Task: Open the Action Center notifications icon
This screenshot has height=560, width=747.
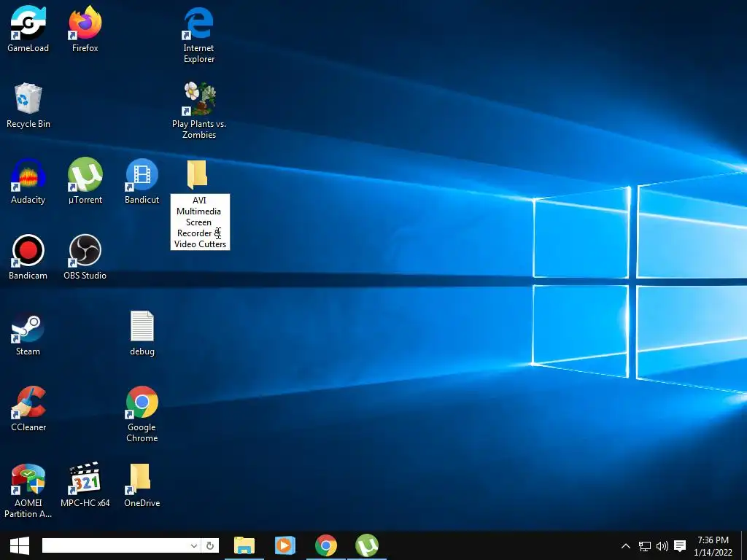Action: 681,546
